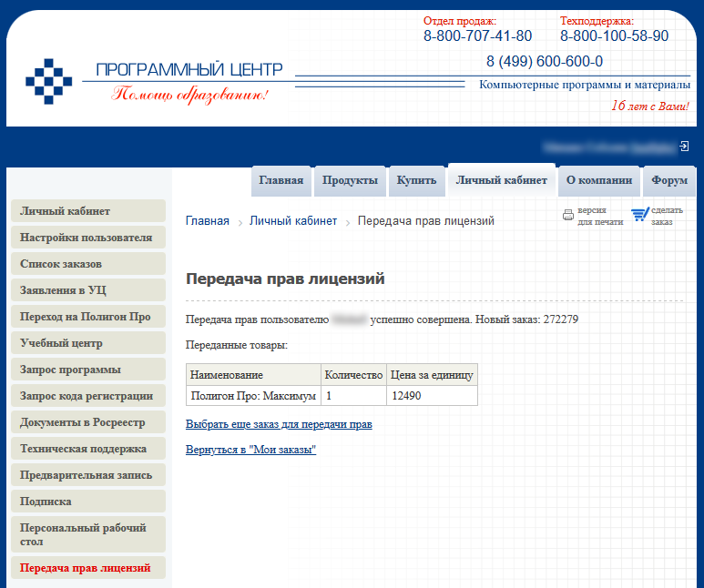Image resolution: width=704 pixels, height=588 pixels.
Task: Click phone number 8 (499) 600-600-0
Action: click(545, 61)
